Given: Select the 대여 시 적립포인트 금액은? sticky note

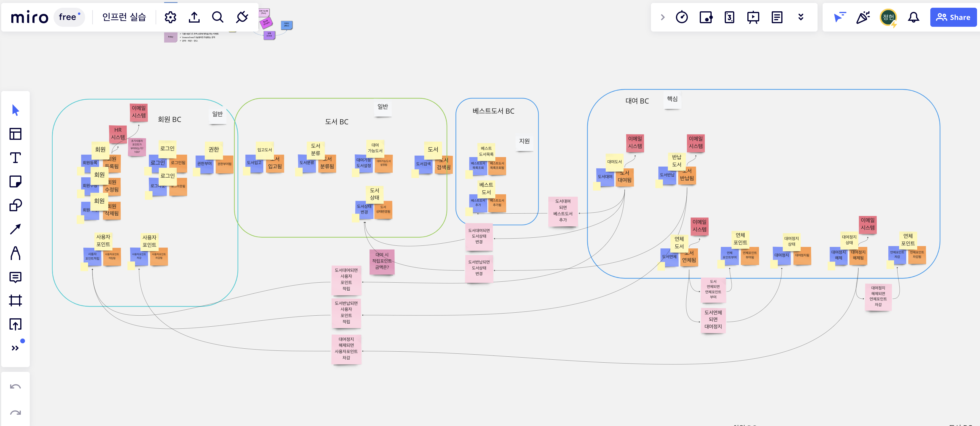Looking at the screenshot, I should (x=382, y=261).
